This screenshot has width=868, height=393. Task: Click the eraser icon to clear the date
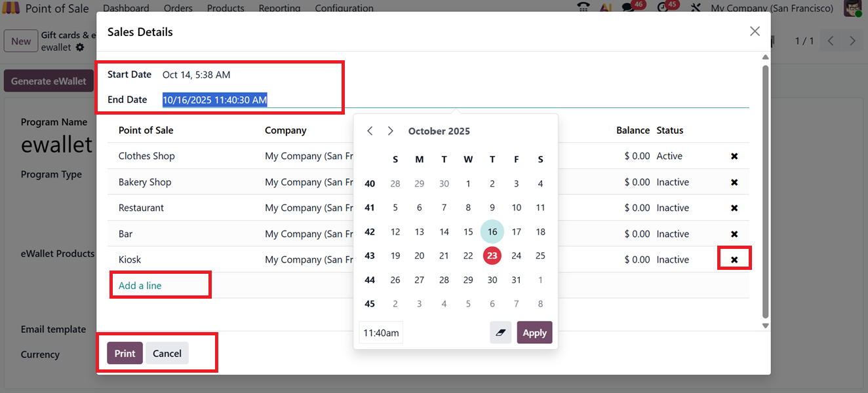point(501,333)
